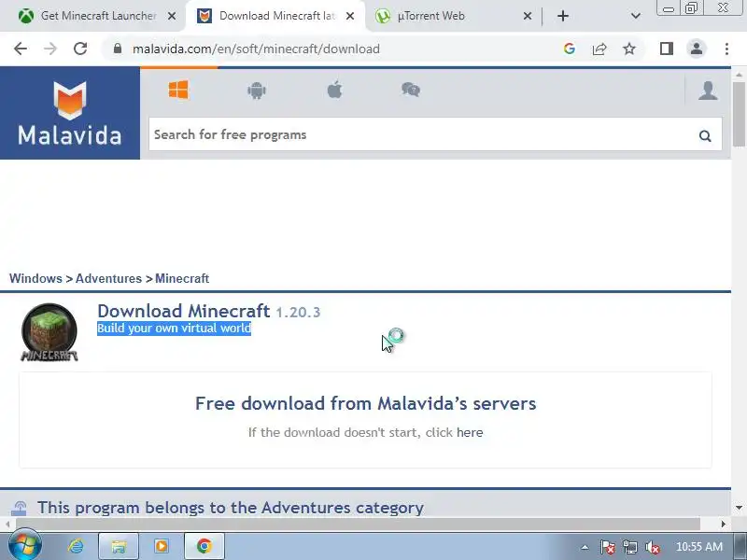Open the Windows Start menu
Screen dimensions: 747x560
pos(25,545)
